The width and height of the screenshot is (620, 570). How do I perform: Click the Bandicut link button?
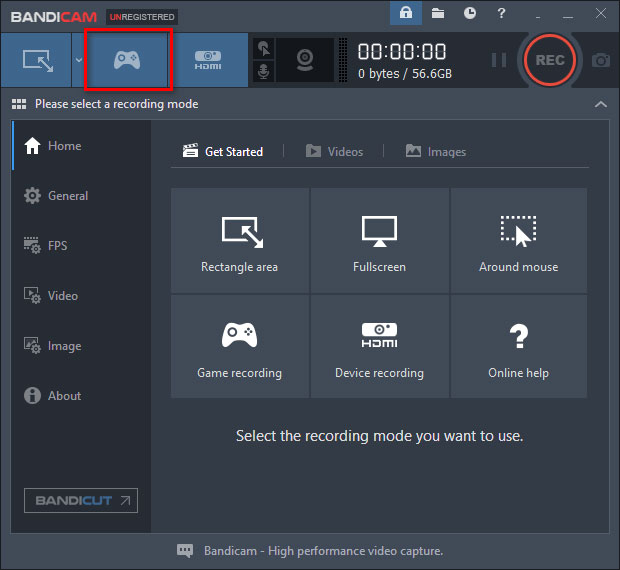coord(81,500)
